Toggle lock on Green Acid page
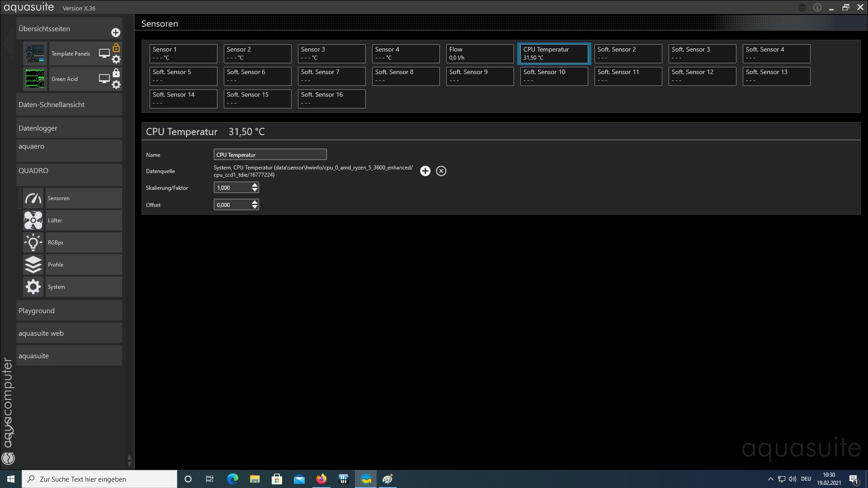The image size is (868, 488). 116,73
